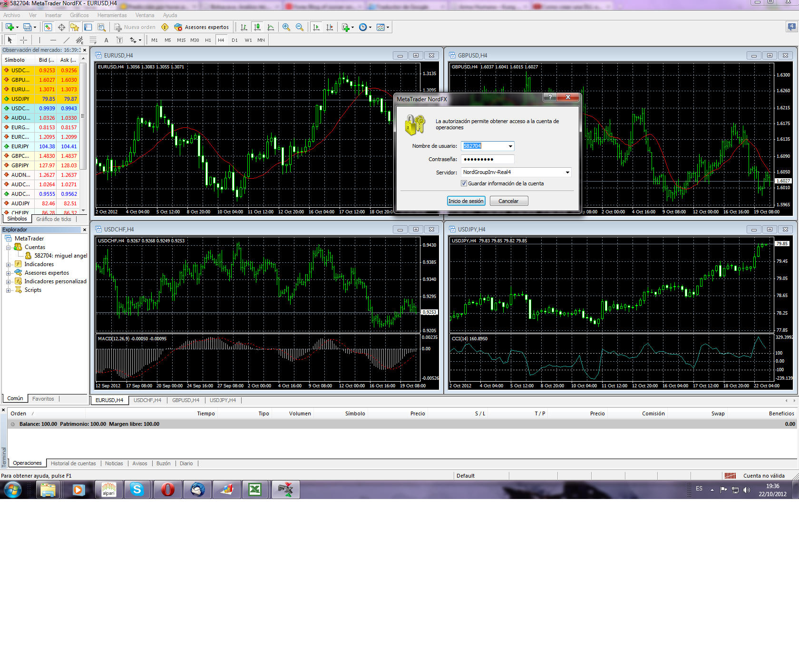Image resolution: width=799 pixels, height=672 pixels.
Task: Select the text tool A icon
Action: (106, 40)
